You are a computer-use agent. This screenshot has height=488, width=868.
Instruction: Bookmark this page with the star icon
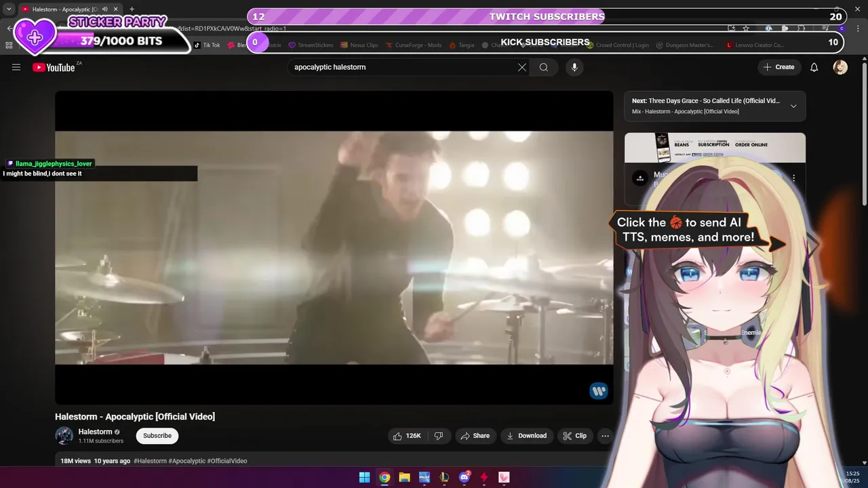click(746, 28)
